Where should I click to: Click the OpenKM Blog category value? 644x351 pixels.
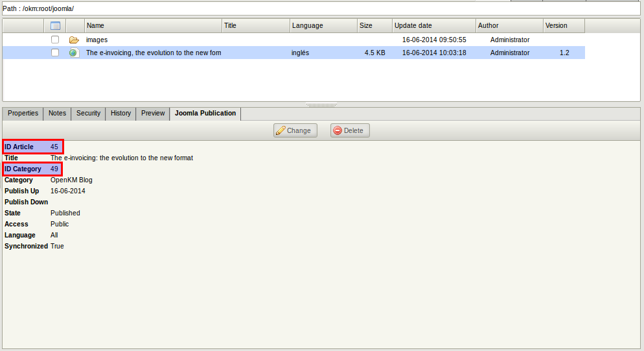tap(71, 180)
